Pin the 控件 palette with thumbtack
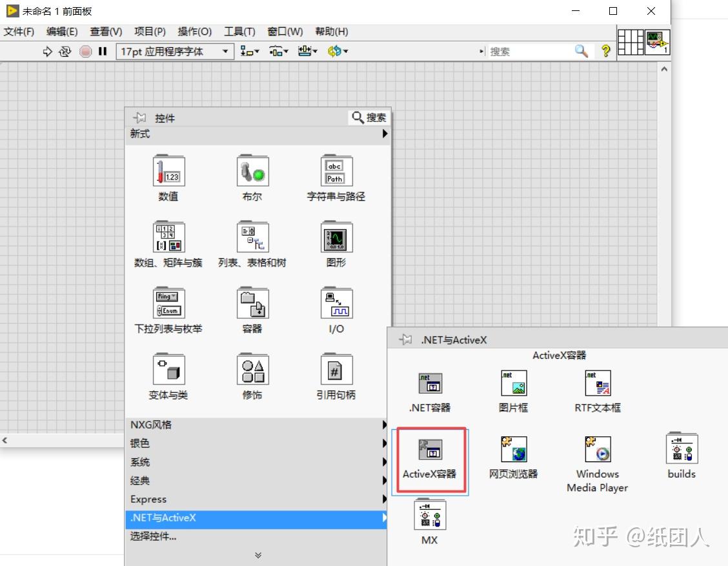This screenshot has height=566, width=728. click(139, 117)
